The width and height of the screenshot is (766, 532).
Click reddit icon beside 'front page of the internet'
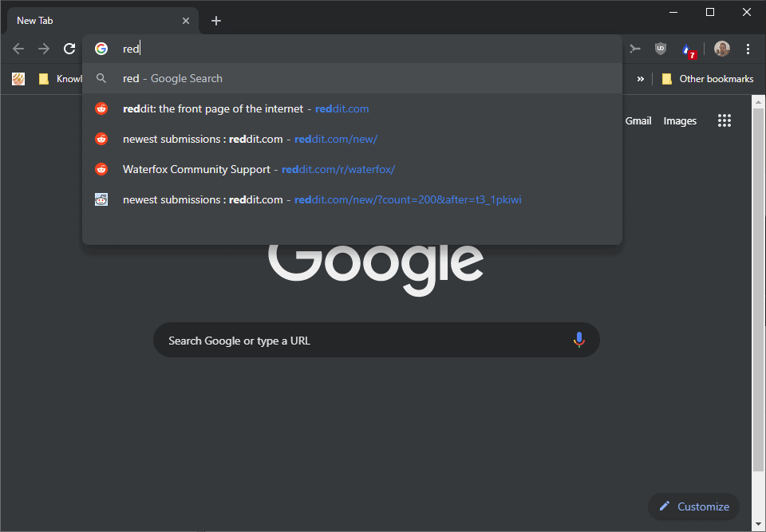tap(101, 108)
